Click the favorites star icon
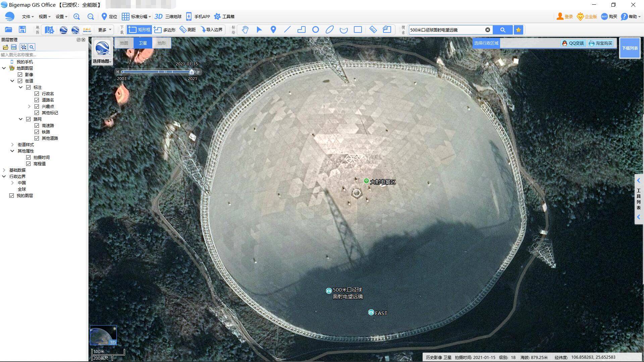Screen dimensions: 644x362 point(519,30)
